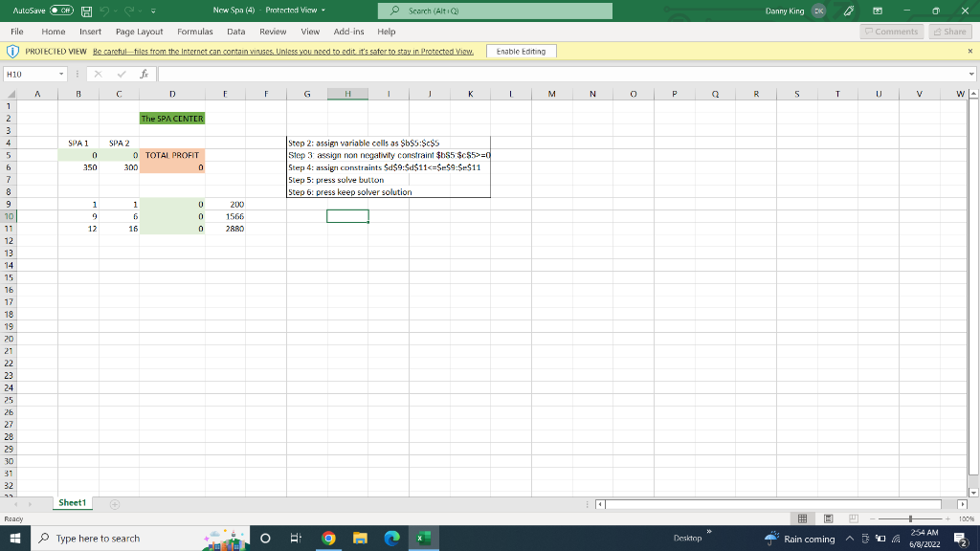
Task: Dismiss the Protected View bar with its close X
Action: 971,51
